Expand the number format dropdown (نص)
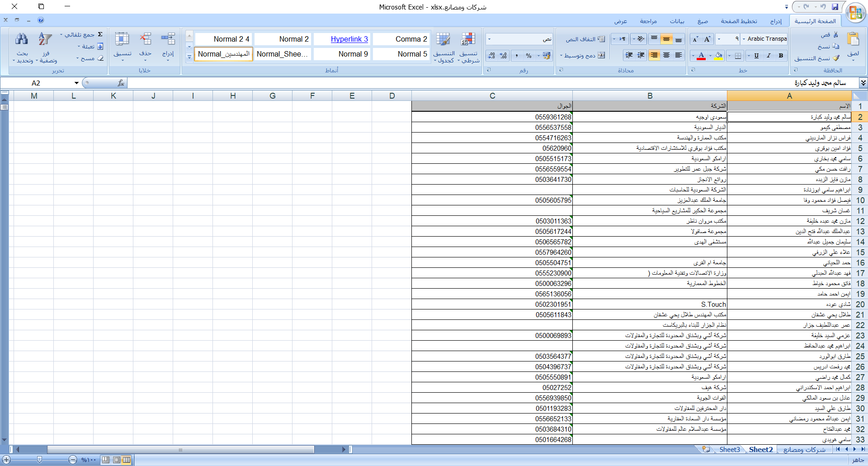 point(489,39)
